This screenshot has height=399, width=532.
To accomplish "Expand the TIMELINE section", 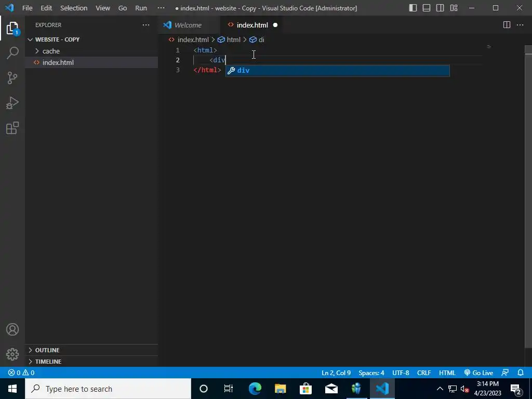I will 91,362.
